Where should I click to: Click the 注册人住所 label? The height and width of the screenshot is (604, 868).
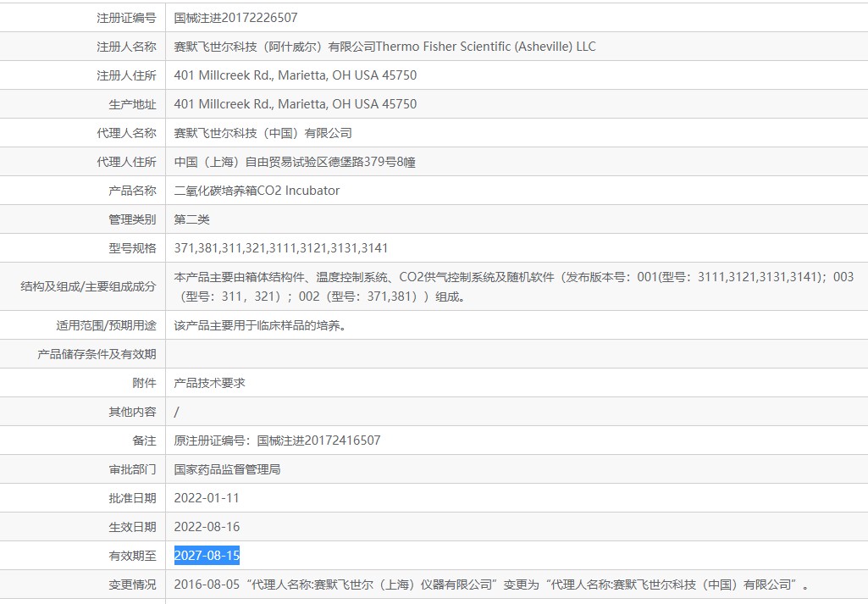click(127, 75)
